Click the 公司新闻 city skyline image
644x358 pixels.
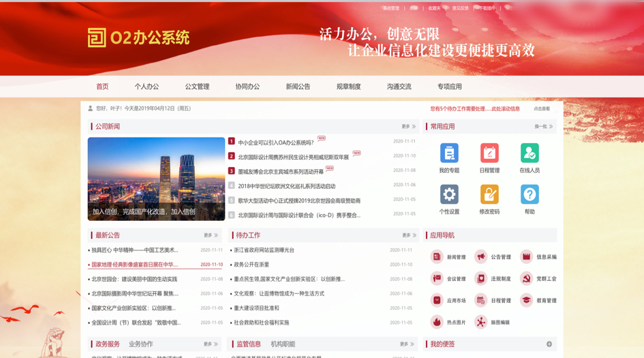[x=156, y=179]
